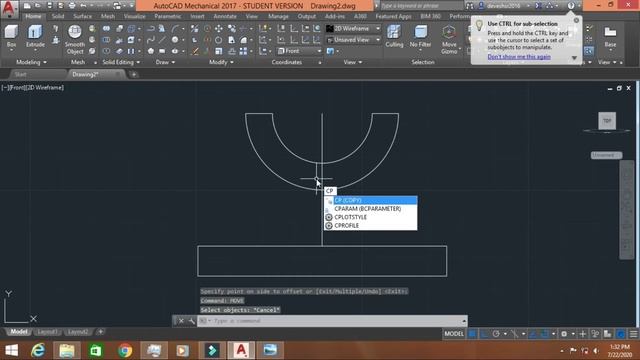This screenshot has height=360, width=640.
Task: Click the Don't show me this again link
Action: [x=519, y=57]
